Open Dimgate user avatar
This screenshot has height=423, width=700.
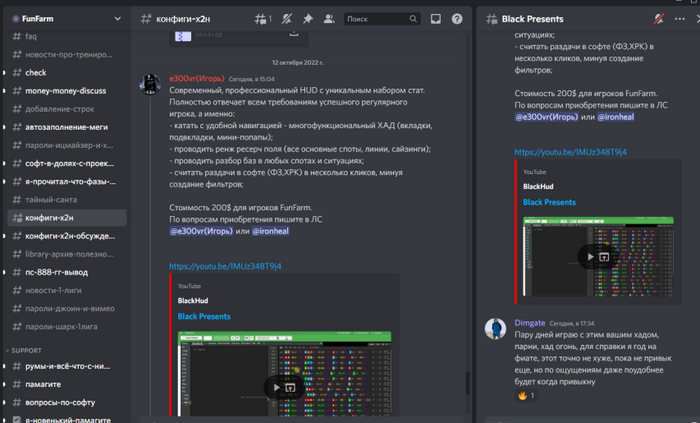496,328
